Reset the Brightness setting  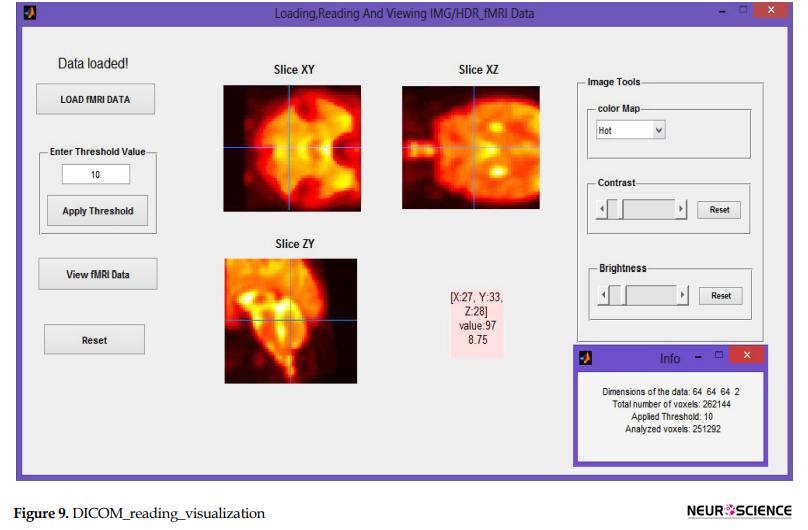pos(721,296)
